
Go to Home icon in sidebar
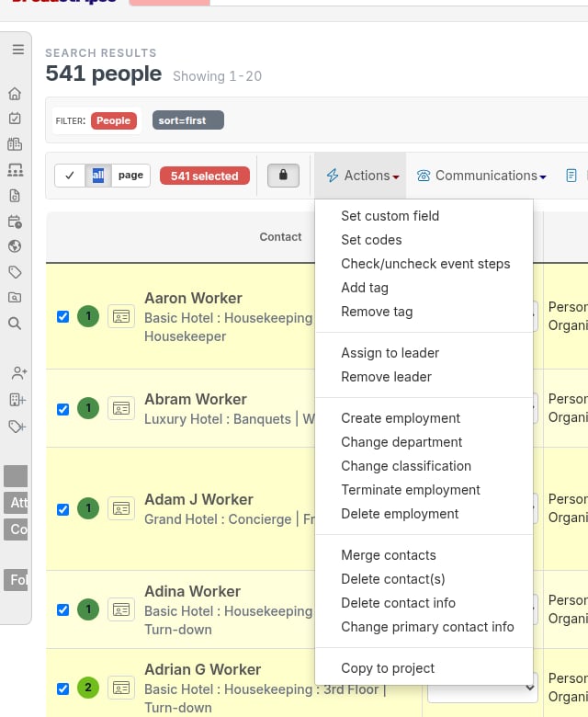point(15,94)
